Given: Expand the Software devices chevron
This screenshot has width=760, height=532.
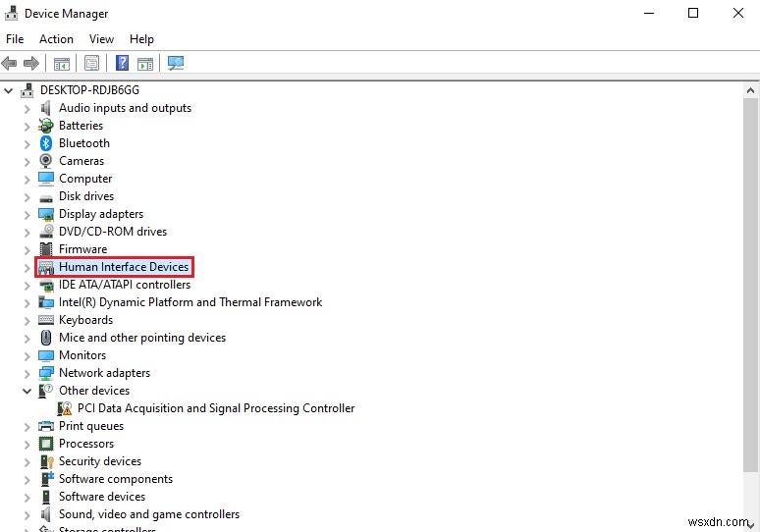Looking at the screenshot, I should pyautogui.click(x=27, y=497).
